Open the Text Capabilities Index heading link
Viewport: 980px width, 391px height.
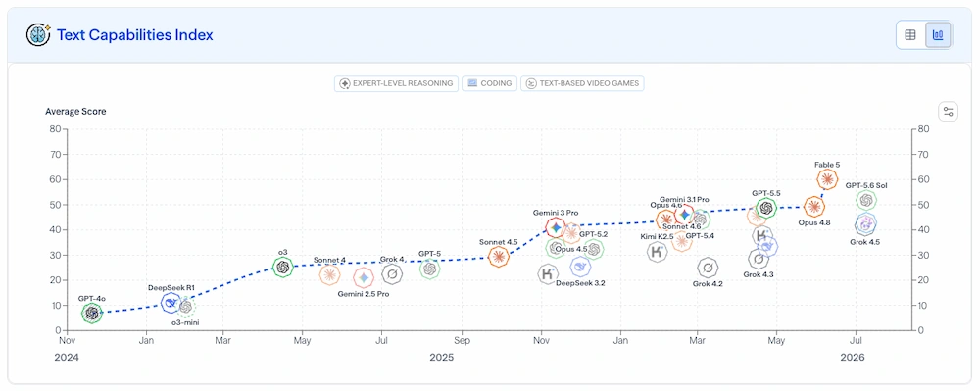click(135, 35)
